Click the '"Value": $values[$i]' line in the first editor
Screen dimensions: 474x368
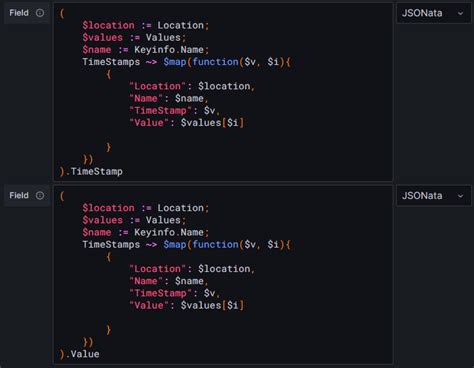[x=187, y=123]
